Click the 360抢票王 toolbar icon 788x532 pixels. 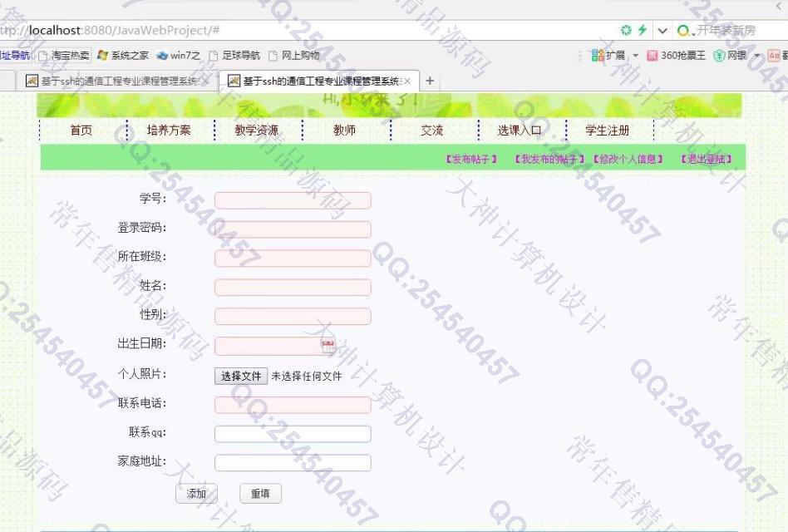(652, 55)
